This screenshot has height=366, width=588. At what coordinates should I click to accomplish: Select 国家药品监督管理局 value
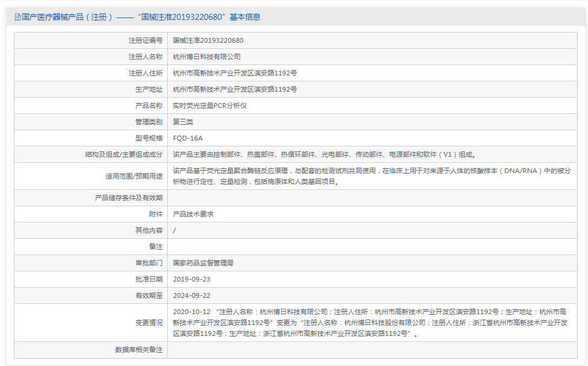click(x=203, y=263)
